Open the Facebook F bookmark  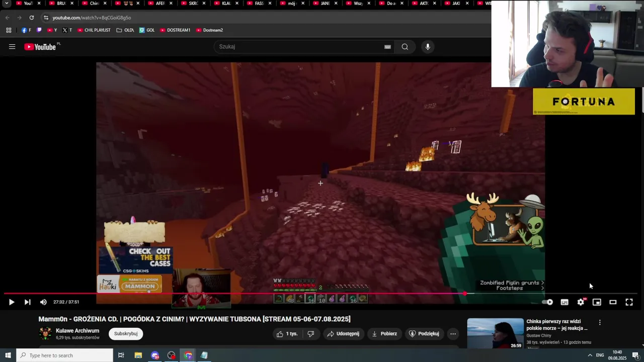[x=26, y=30]
